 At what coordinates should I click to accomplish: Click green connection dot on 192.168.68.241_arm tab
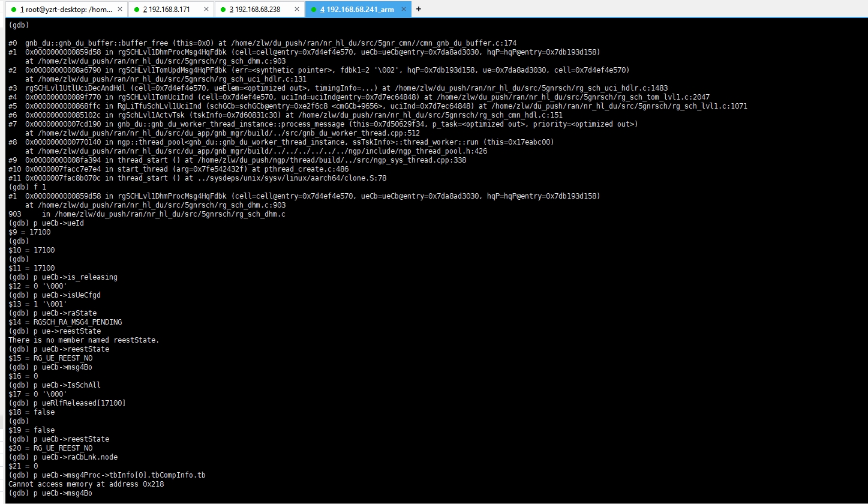(x=314, y=10)
